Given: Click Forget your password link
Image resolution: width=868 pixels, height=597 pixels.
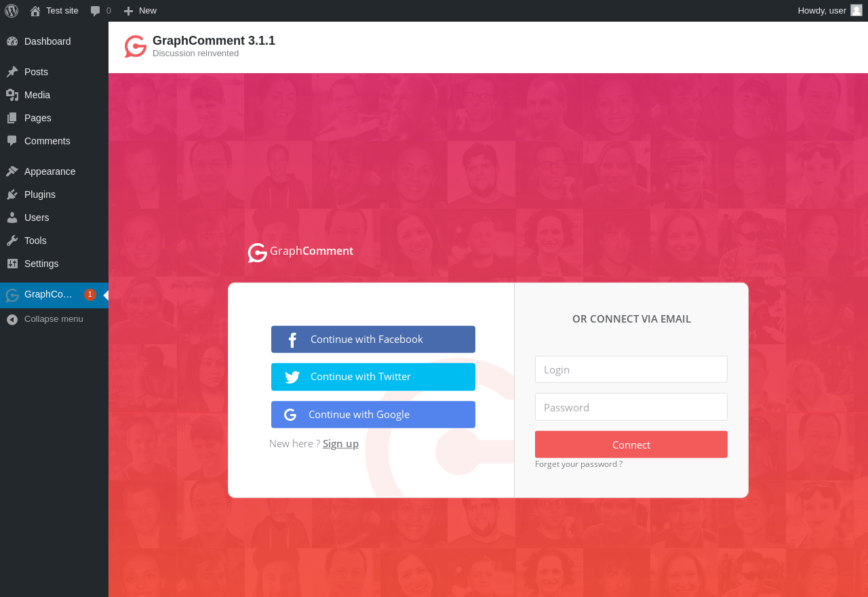Looking at the screenshot, I should tap(578, 464).
